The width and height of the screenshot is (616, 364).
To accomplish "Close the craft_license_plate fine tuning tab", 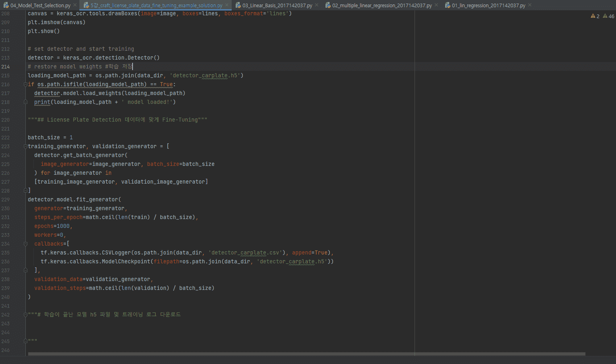I will point(227,5).
